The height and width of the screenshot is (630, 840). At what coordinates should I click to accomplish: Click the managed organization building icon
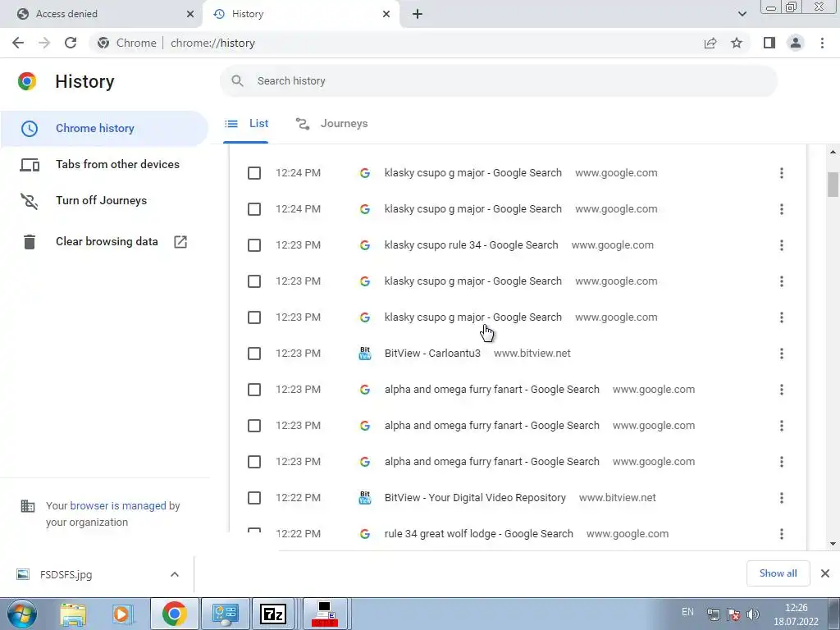[27, 505]
